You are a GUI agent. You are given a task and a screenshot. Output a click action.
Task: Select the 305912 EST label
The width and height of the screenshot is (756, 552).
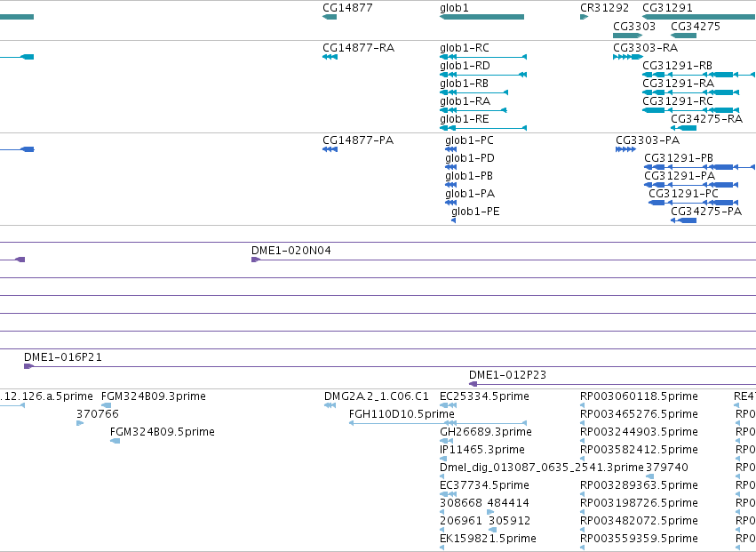click(x=509, y=521)
